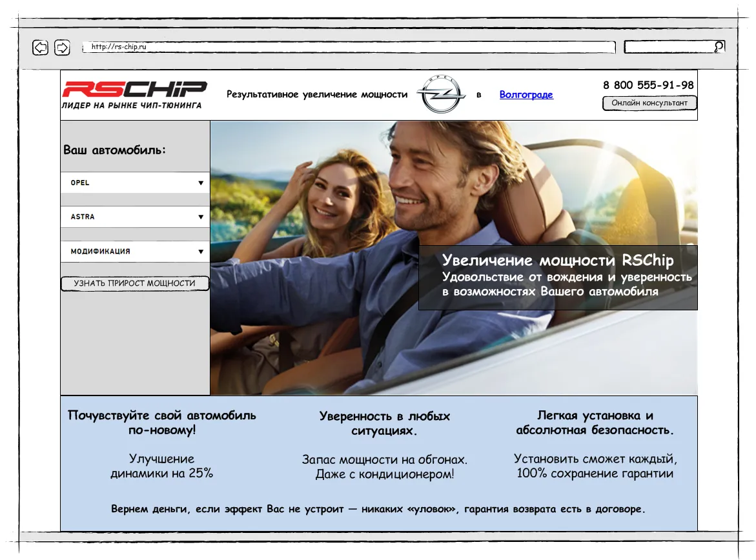756x560 pixels.
Task: Click the phone number 8 800 555-91-98
Action: click(648, 85)
